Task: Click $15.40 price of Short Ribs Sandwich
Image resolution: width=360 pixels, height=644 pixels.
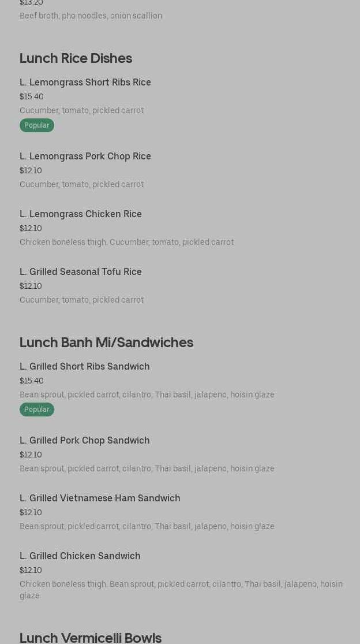Action: [32, 381]
